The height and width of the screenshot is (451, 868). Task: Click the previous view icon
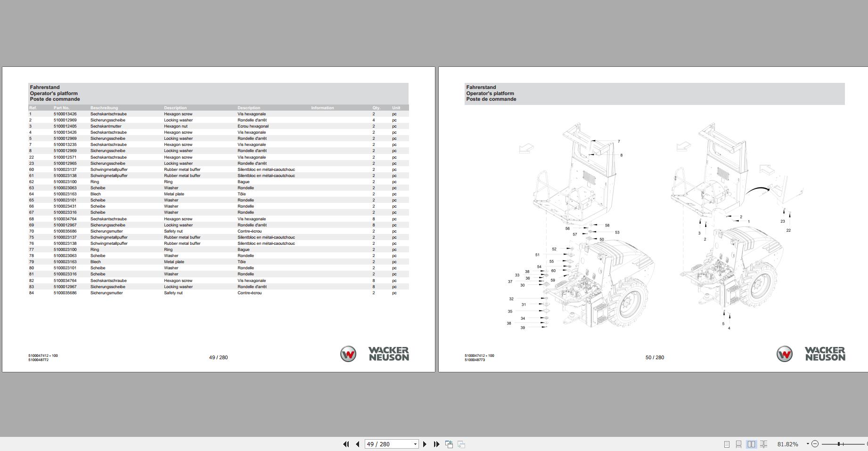(x=449, y=444)
